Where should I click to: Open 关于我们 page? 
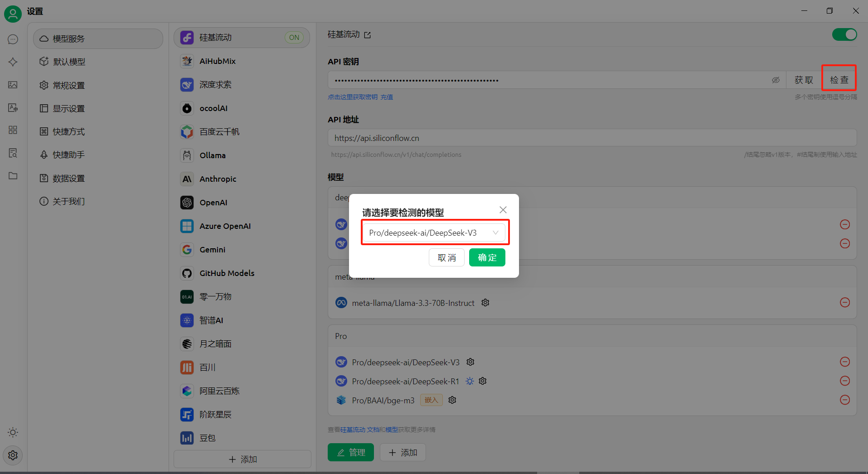point(98,201)
